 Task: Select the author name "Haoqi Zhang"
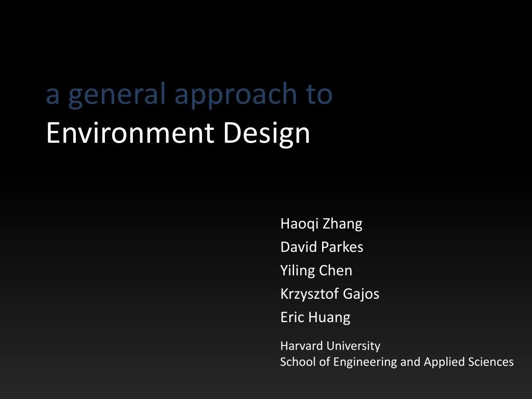click(x=321, y=224)
